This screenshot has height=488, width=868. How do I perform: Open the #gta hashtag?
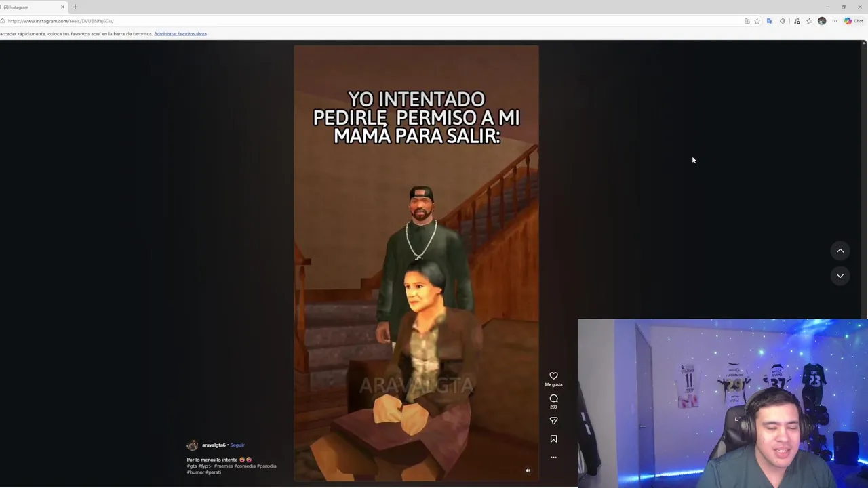coord(191,466)
